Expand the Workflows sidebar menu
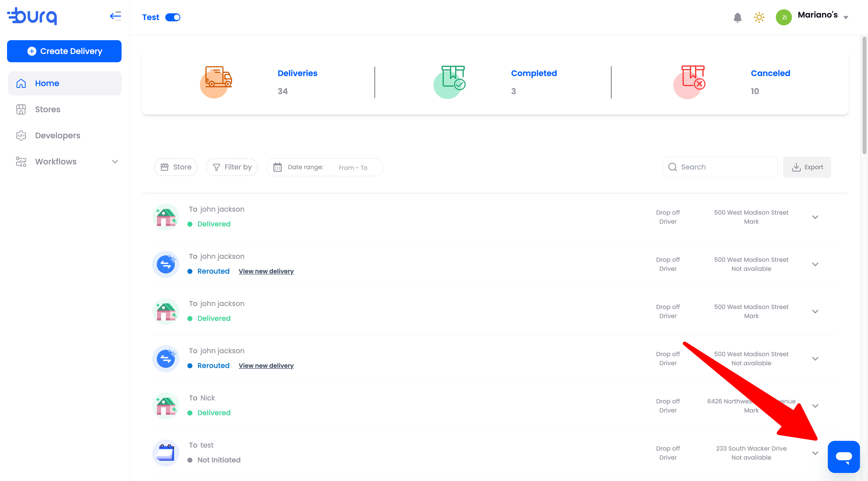 [115, 162]
